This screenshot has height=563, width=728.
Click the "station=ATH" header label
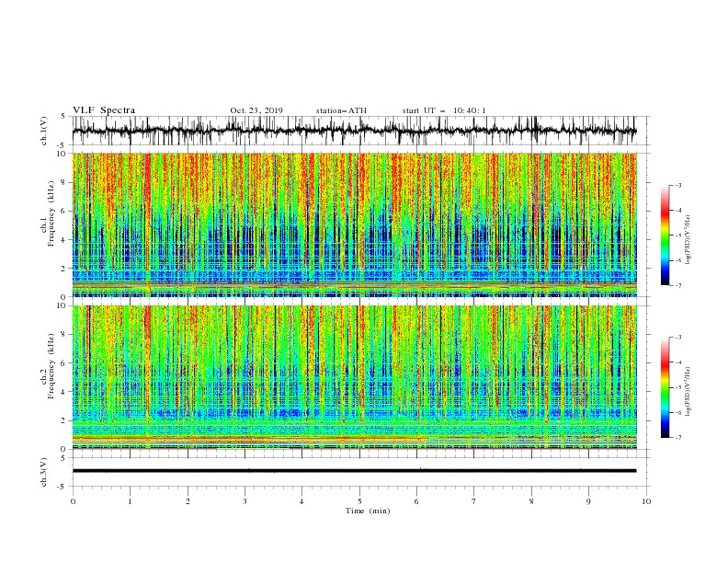coord(341,110)
